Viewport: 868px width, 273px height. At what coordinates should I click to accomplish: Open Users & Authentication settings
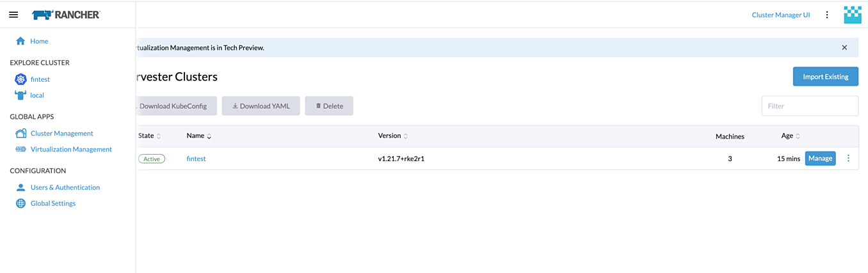[65, 187]
